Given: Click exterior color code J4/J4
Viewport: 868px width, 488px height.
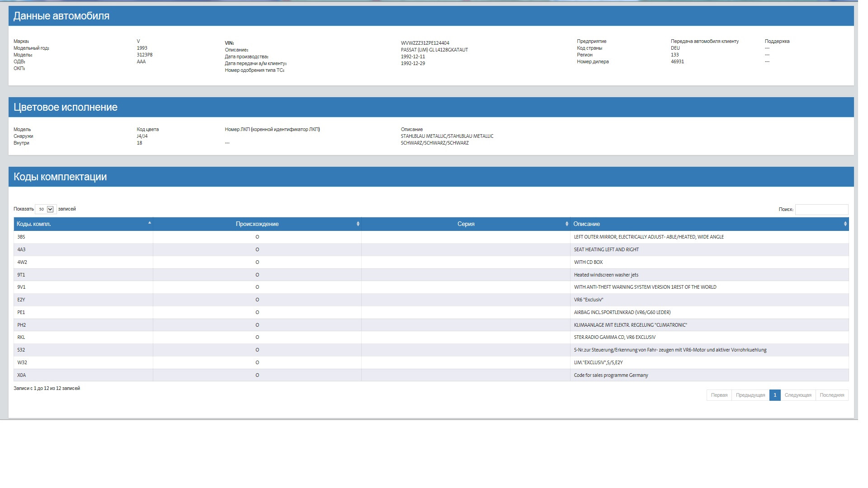Looking at the screenshot, I should [x=142, y=136].
